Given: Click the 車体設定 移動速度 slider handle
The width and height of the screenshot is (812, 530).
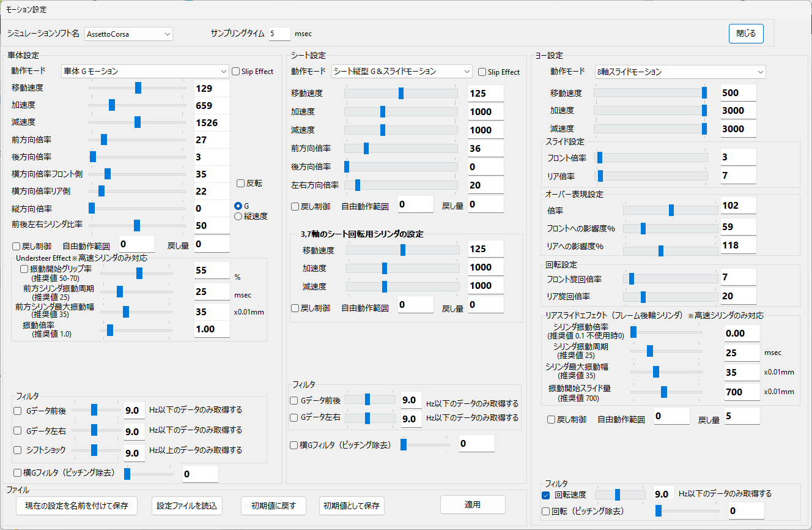Looking at the screenshot, I should [138, 88].
